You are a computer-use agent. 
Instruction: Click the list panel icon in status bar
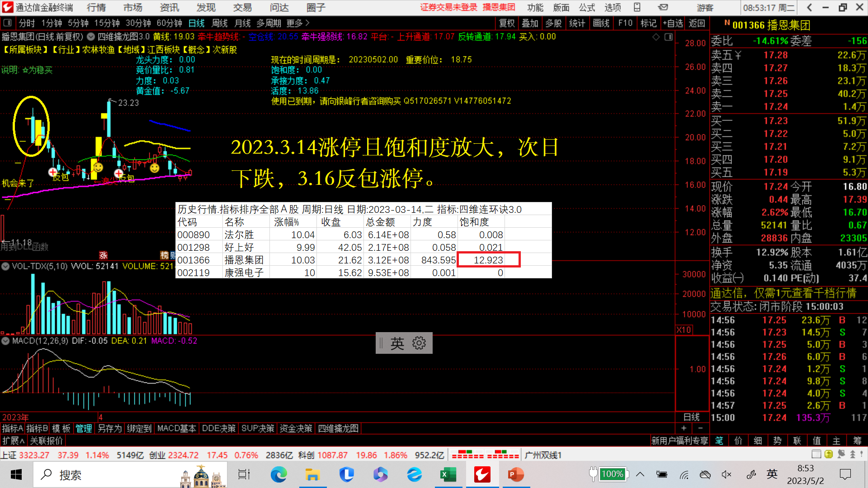[816, 454]
